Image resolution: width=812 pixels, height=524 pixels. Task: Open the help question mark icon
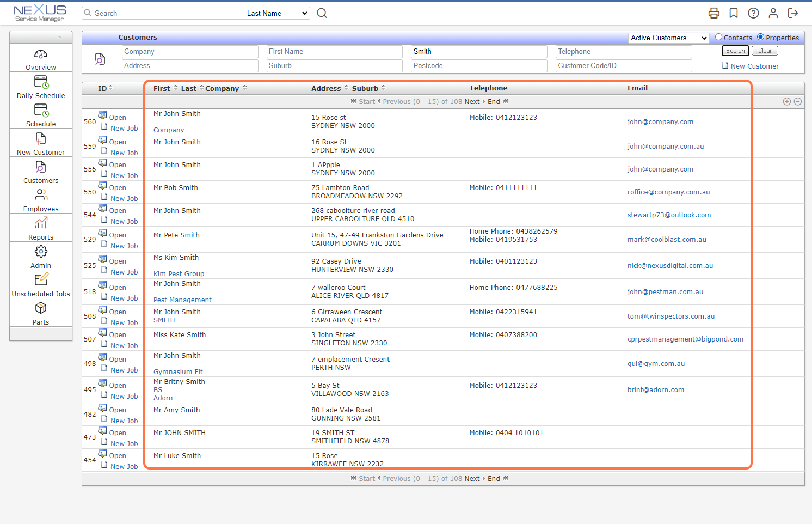point(753,13)
